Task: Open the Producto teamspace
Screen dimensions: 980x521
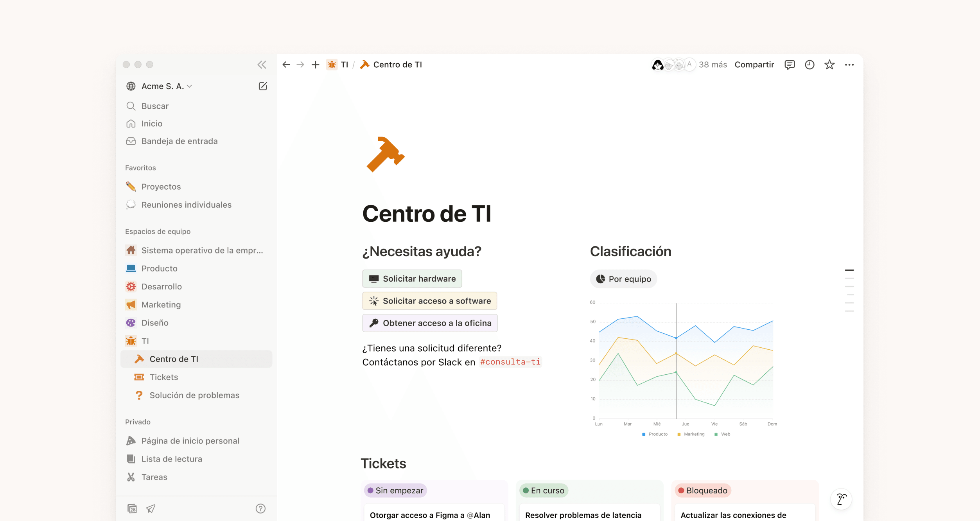Action: (196, 268)
